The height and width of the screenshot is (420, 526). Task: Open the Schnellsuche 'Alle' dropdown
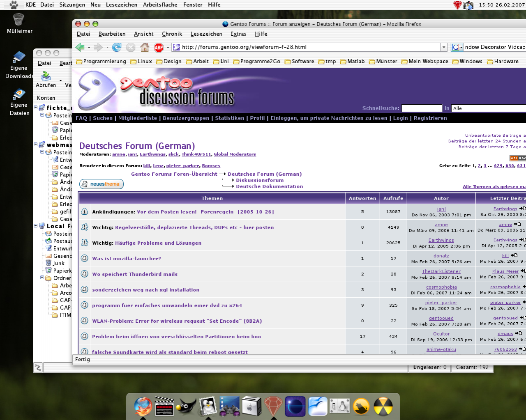coord(489,108)
